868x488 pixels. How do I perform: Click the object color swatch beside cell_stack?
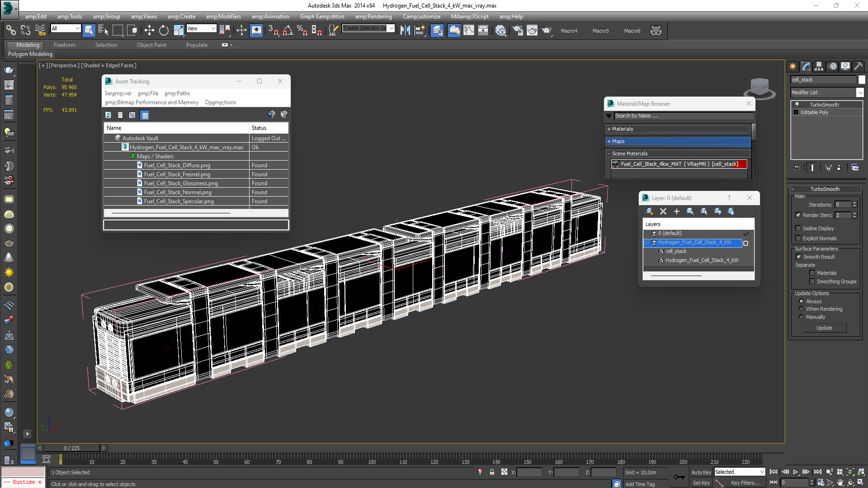(x=862, y=80)
